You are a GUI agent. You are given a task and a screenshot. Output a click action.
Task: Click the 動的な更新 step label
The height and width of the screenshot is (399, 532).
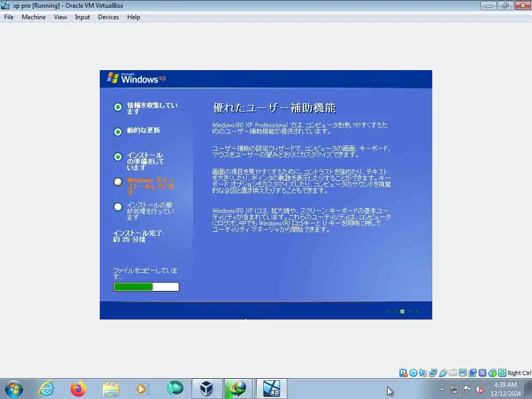(x=143, y=130)
